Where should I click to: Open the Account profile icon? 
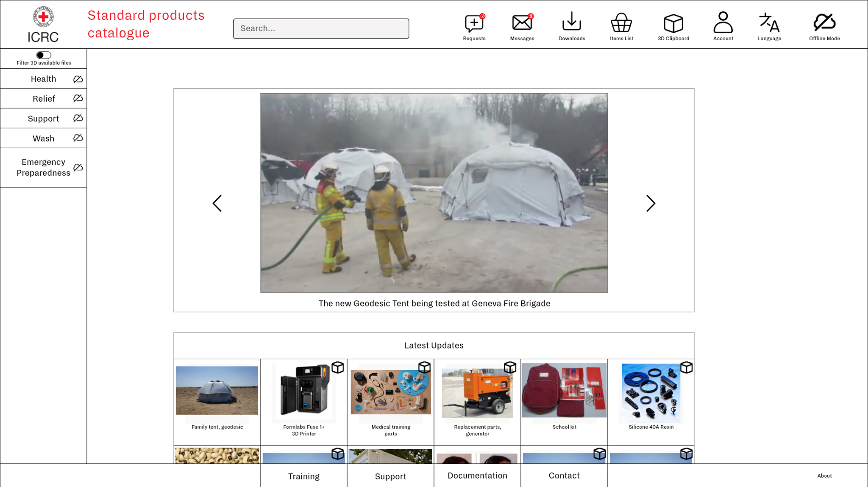[x=723, y=22]
